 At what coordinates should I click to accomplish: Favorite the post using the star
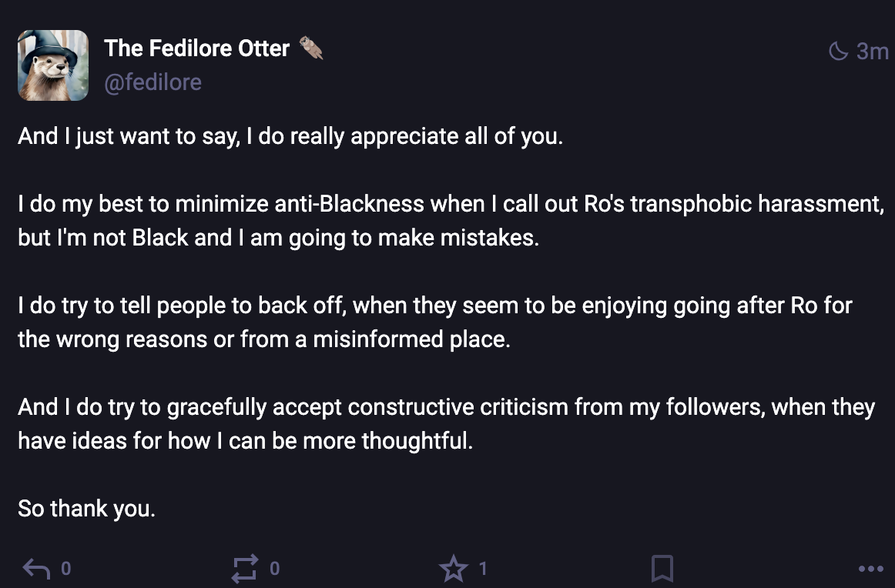pos(453,569)
